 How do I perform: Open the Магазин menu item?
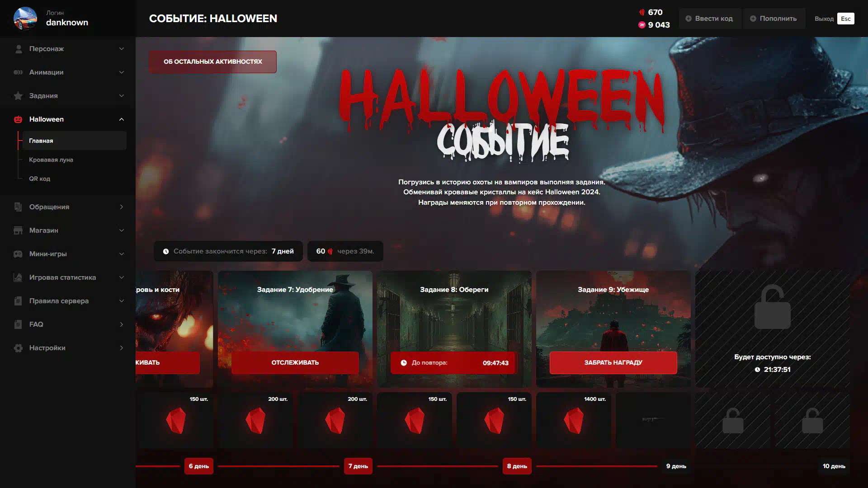pyautogui.click(x=68, y=230)
